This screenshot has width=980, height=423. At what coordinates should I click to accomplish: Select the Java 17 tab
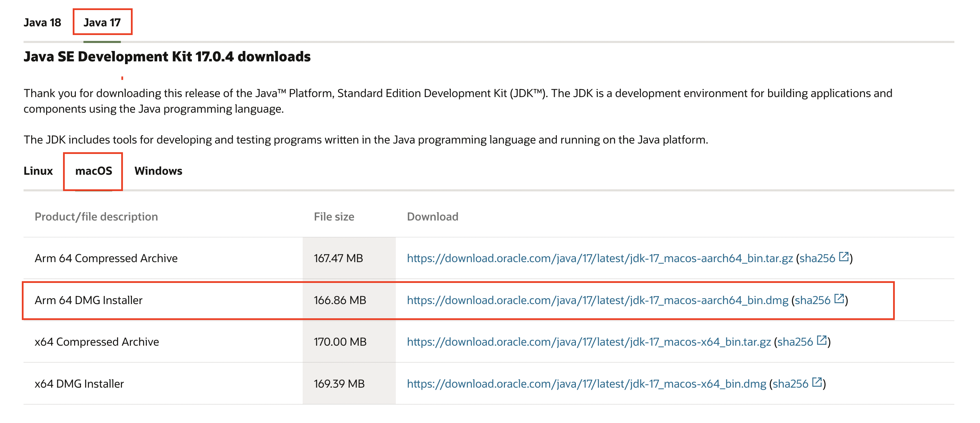coord(102,23)
